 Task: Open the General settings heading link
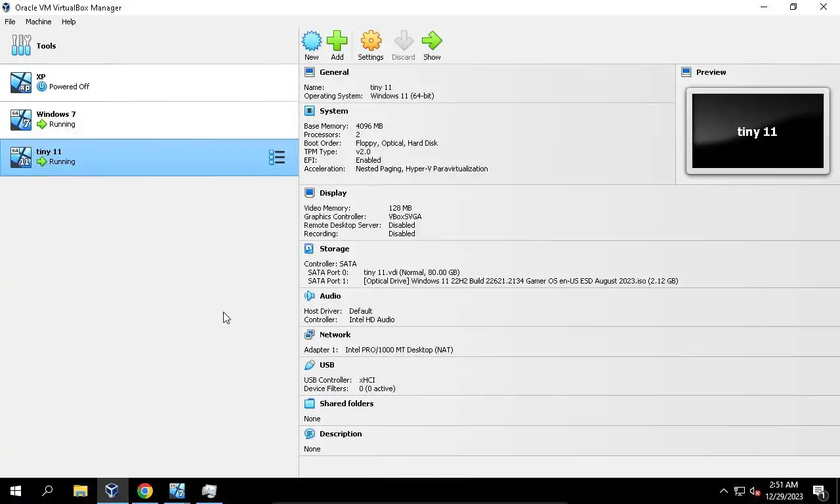pyautogui.click(x=334, y=72)
